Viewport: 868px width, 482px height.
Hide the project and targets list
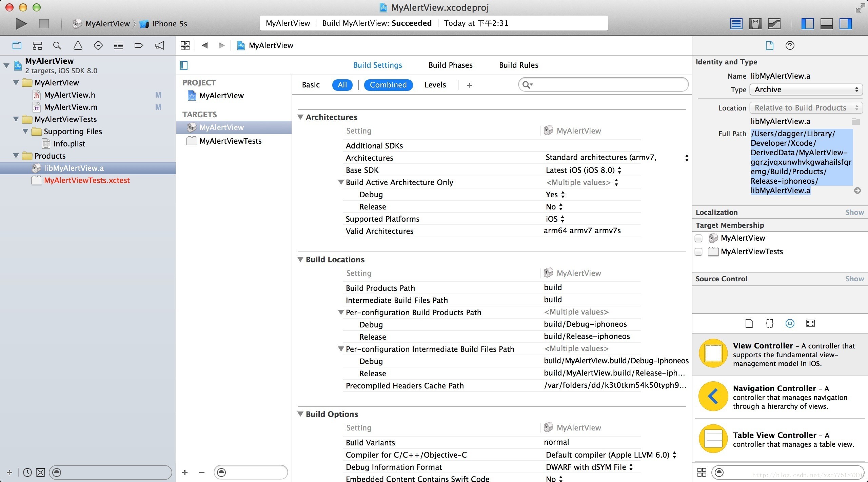pos(184,65)
